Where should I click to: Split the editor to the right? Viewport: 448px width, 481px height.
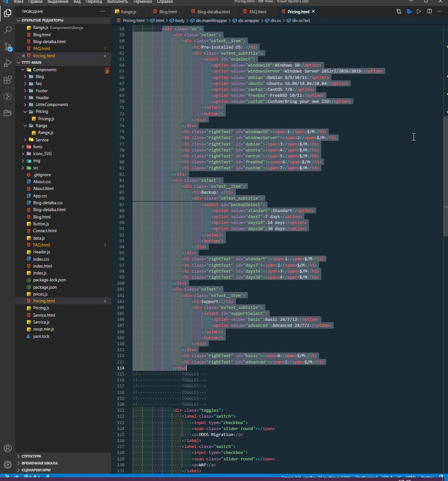click(x=430, y=11)
